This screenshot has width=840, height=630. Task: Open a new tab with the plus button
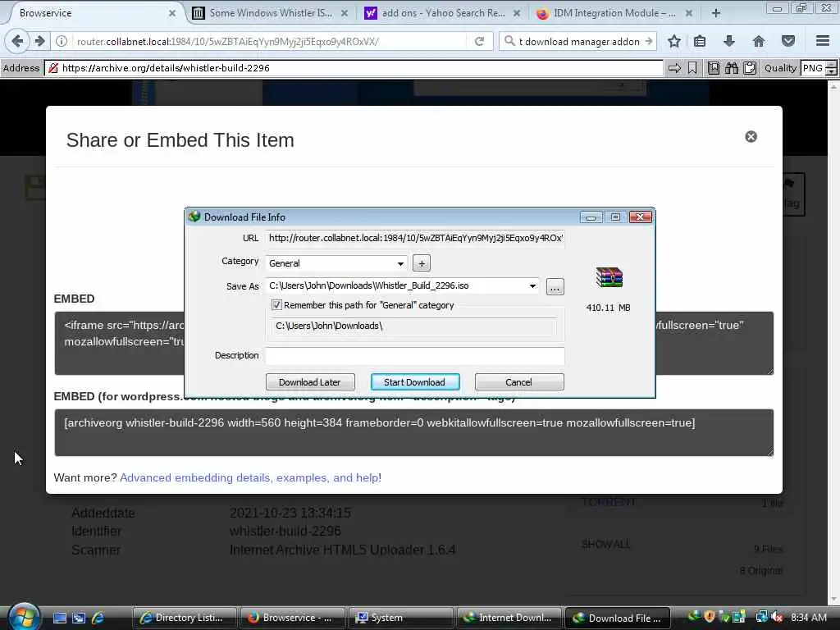coord(715,13)
